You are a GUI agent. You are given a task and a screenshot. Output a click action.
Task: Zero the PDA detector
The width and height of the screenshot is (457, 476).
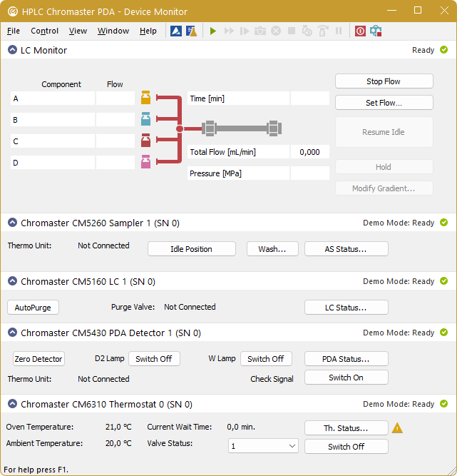[38, 359]
